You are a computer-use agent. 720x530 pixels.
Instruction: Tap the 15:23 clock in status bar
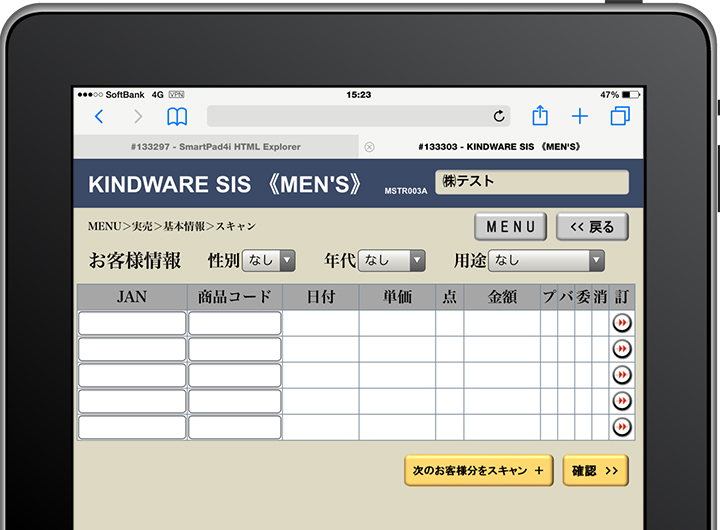click(x=359, y=95)
